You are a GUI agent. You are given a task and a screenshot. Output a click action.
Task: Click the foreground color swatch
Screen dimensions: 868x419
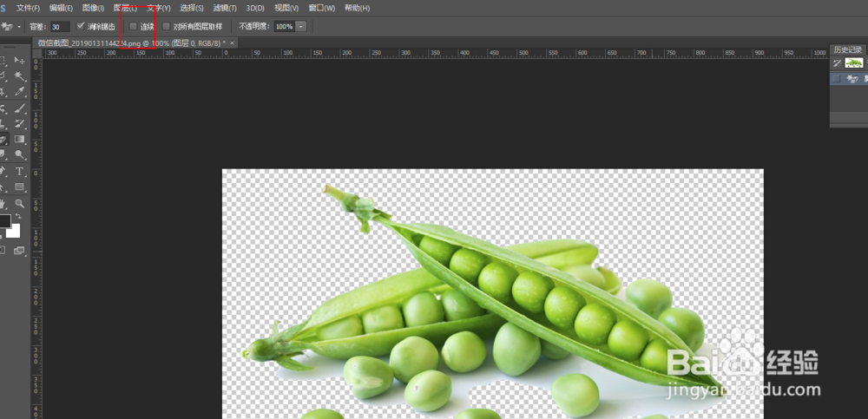[4, 221]
